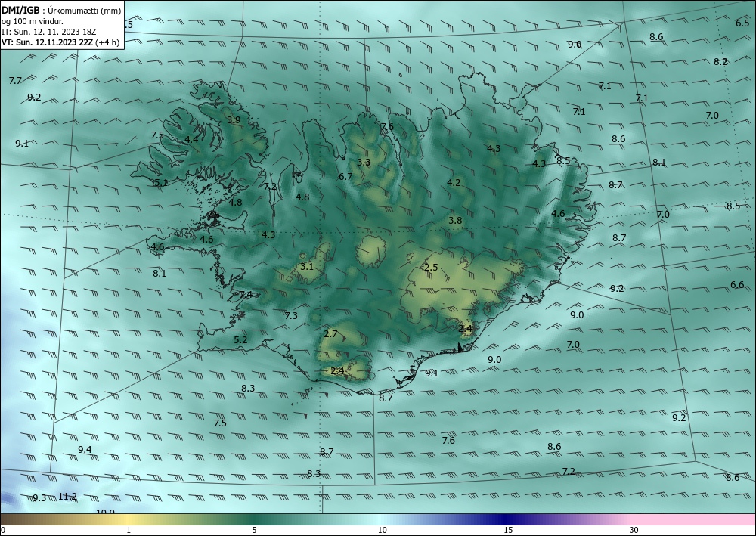The image size is (756, 536).
Task: Click the 7.7 value label
Action: (x=15, y=80)
